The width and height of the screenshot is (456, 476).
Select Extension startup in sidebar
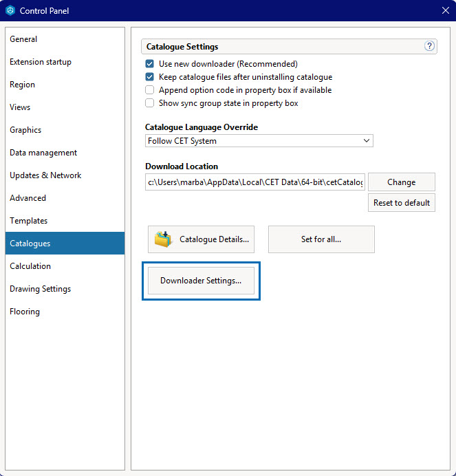(x=65, y=62)
